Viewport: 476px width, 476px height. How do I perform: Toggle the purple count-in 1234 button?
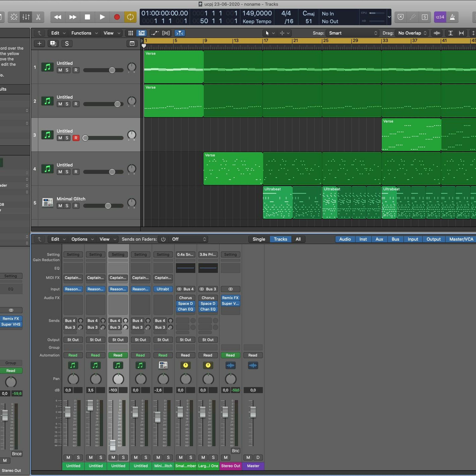pos(440,17)
